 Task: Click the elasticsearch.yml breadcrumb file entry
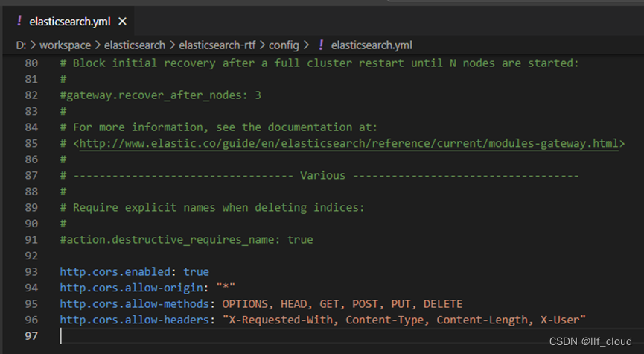372,45
